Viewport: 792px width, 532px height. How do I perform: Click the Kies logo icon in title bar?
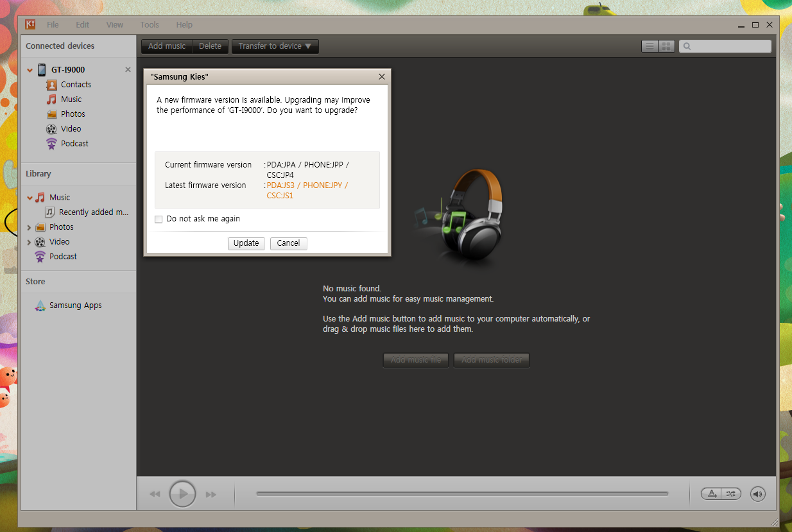[30, 24]
